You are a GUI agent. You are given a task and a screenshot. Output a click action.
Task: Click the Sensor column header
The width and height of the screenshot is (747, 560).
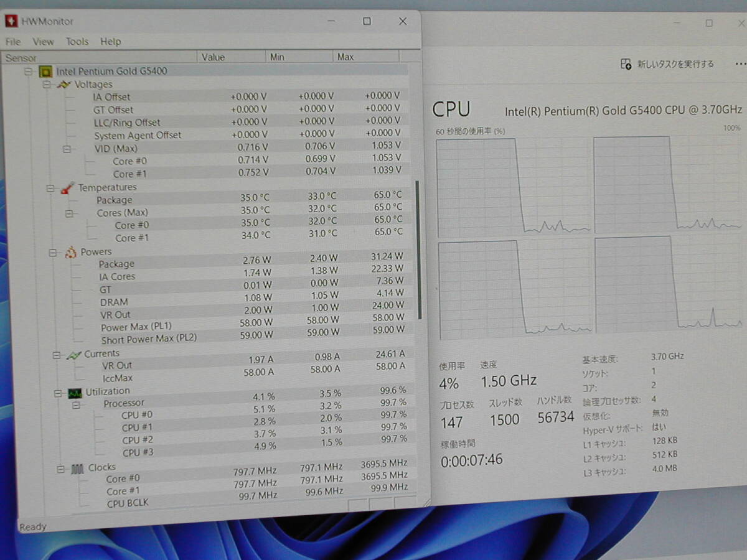100,57
